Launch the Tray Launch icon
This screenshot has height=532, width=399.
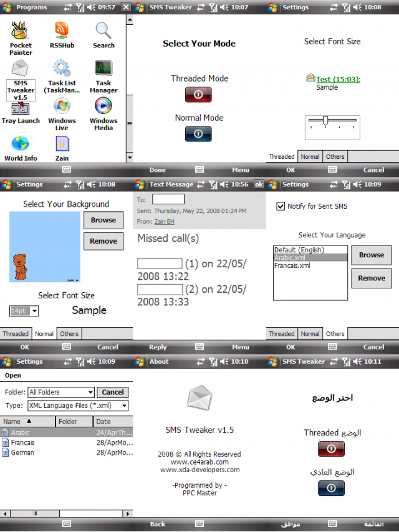pyautogui.click(x=21, y=108)
